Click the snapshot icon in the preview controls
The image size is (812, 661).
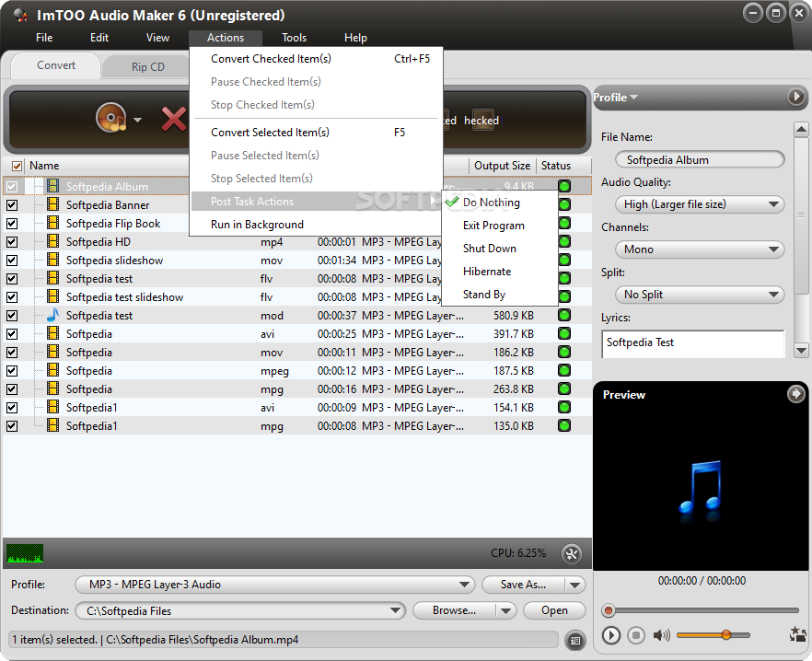[x=797, y=634]
